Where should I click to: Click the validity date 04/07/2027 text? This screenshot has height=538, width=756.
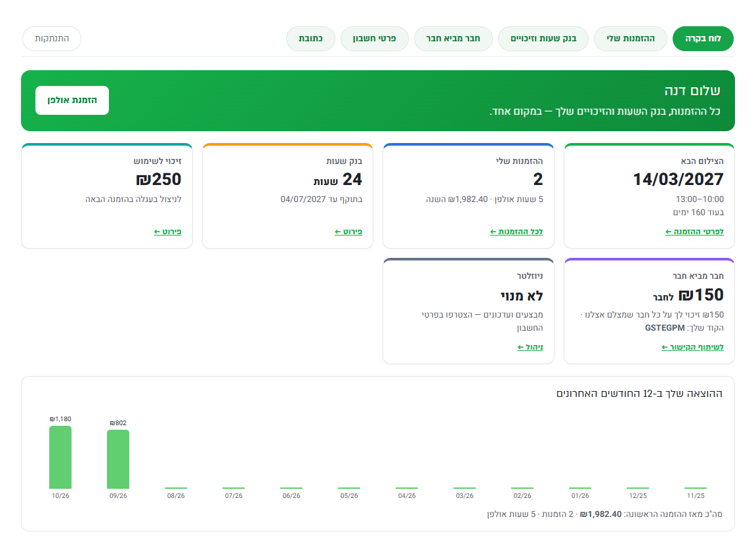coord(303,199)
